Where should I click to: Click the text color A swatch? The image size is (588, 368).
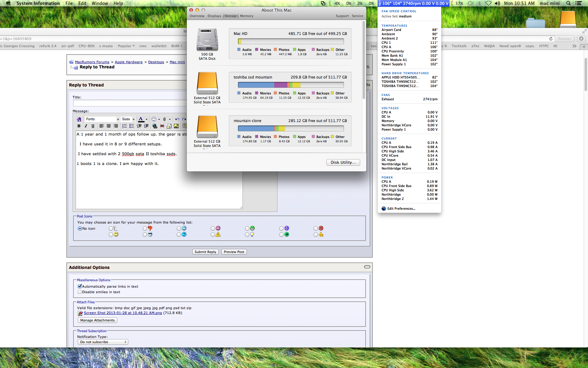(141, 119)
